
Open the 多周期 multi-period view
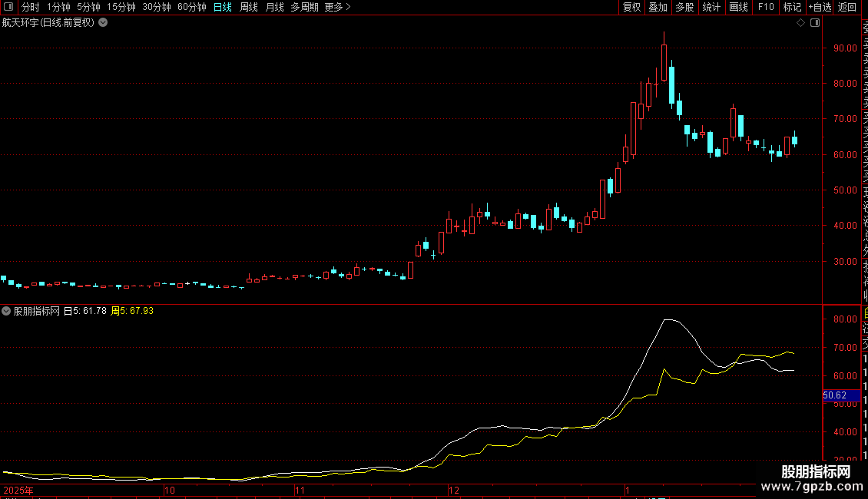point(304,7)
